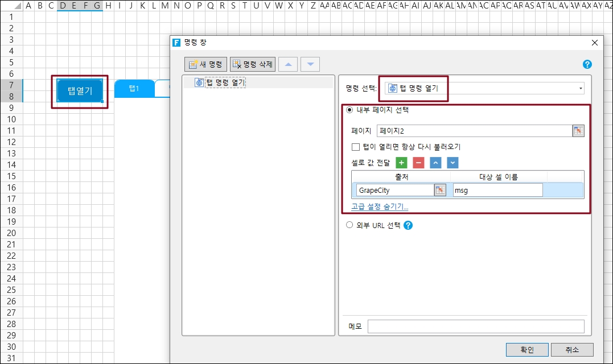Enable 탭이 열리면 항상 다시 불러오기 checkbox
The image size is (613, 364).
tap(356, 147)
